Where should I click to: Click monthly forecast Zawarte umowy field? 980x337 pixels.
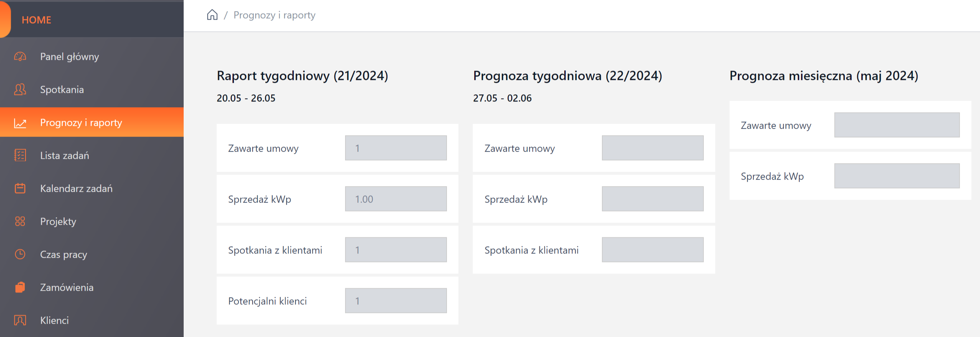pyautogui.click(x=897, y=125)
